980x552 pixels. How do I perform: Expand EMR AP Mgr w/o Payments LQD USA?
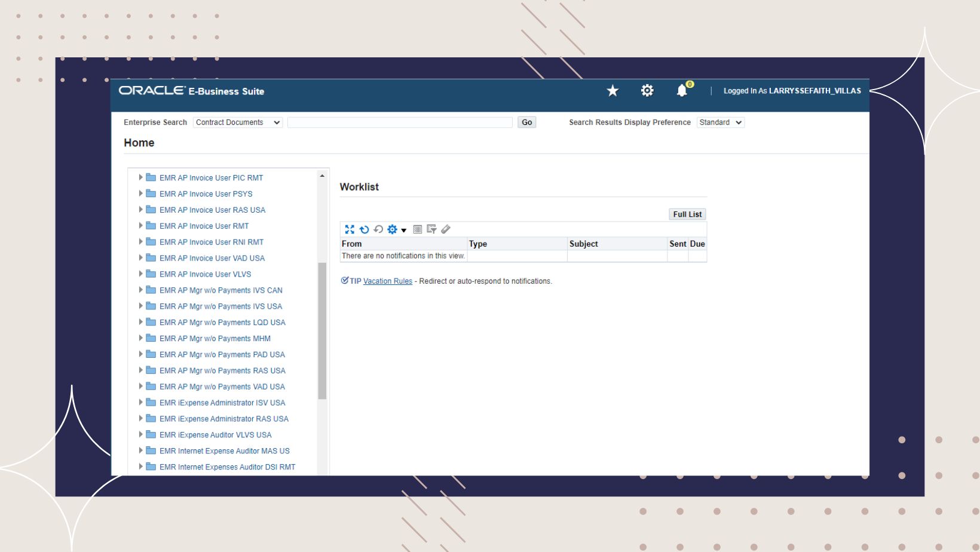pyautogui.click(x=141, y=323)
